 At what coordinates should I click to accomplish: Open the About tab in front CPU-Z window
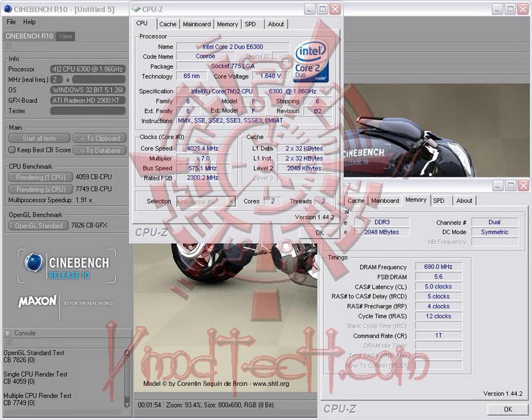click(276, 24)
